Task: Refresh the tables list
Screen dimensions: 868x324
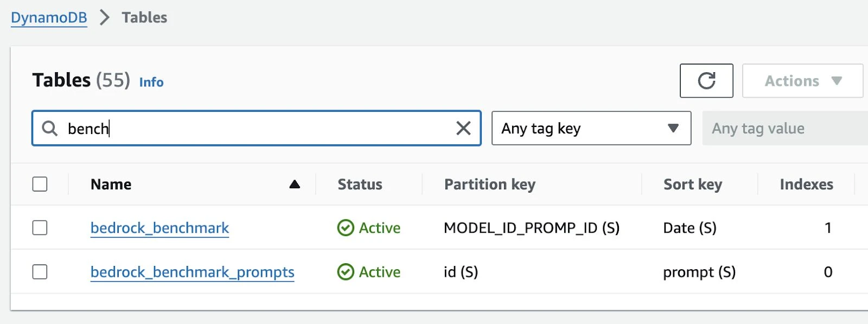Action: pyautogui.click(x=706, y=81)
